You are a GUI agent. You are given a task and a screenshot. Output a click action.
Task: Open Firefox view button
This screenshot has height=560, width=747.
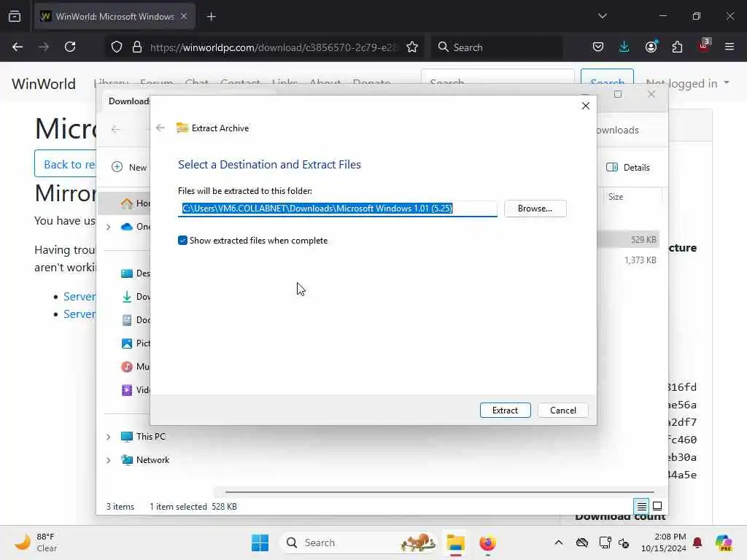[15, 16]
